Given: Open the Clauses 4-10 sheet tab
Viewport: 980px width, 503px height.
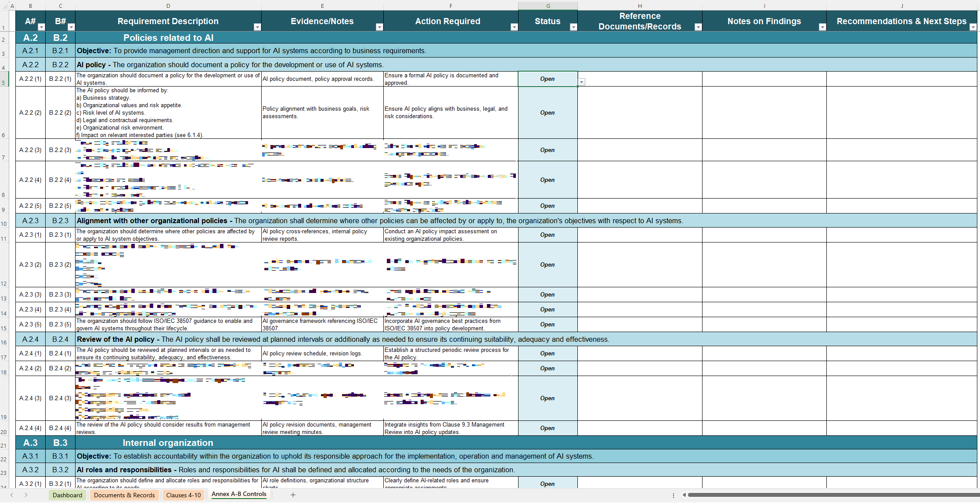Looking at the screenshot, I should (x=184, y=495).
